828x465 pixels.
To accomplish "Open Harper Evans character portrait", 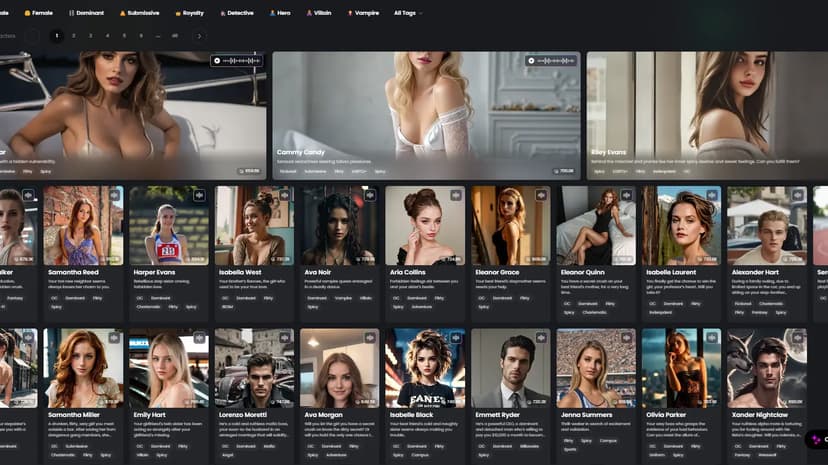I will pyautogui.click(x=169, y=225).
